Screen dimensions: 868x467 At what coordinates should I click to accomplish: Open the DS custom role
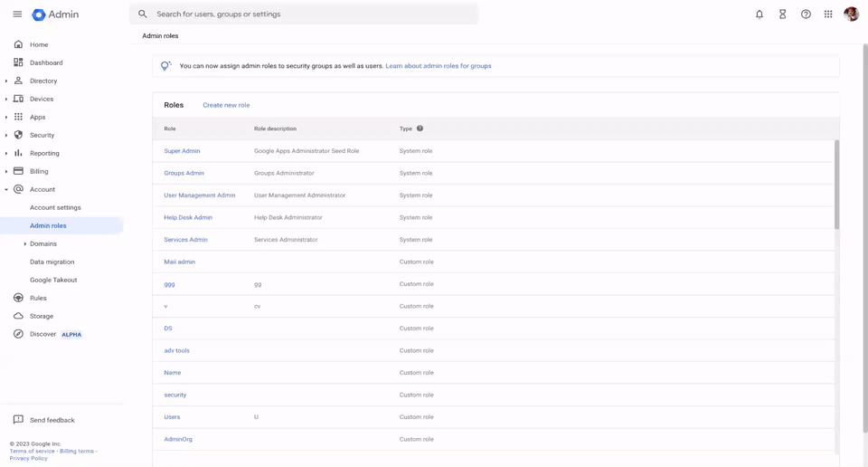point(168,328)
